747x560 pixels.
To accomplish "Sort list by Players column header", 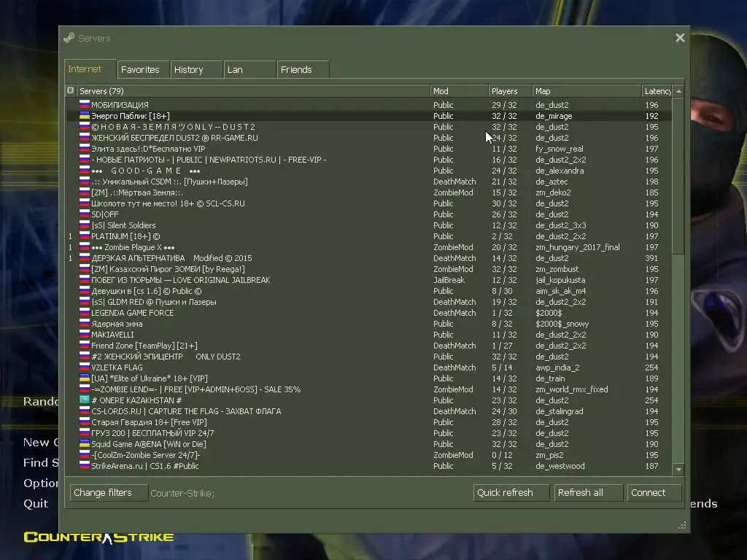I will point(510,91).
